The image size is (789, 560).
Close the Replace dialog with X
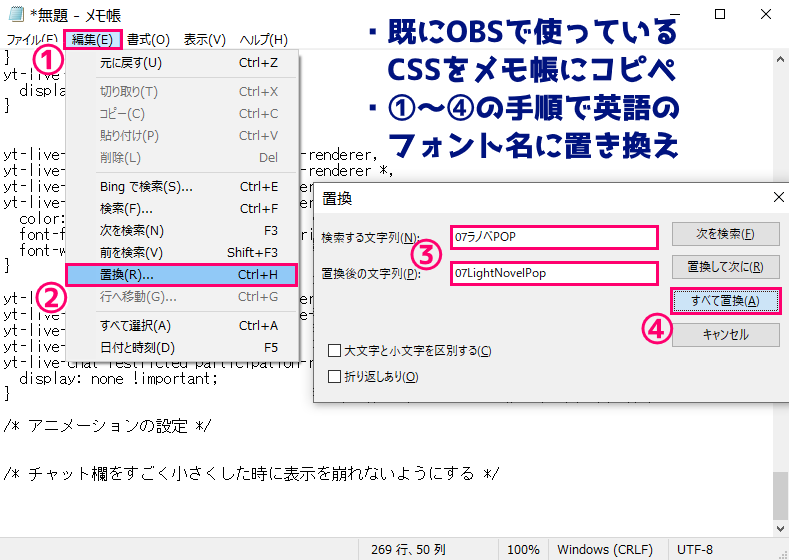[773, 198]
